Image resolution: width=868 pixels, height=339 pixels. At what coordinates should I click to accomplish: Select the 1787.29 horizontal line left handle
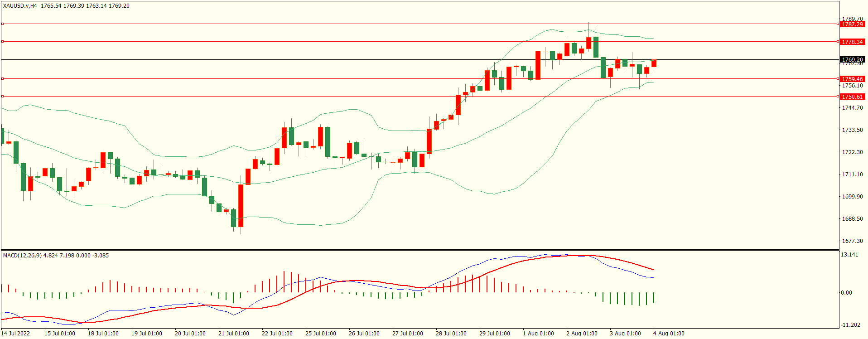[2, 24]
